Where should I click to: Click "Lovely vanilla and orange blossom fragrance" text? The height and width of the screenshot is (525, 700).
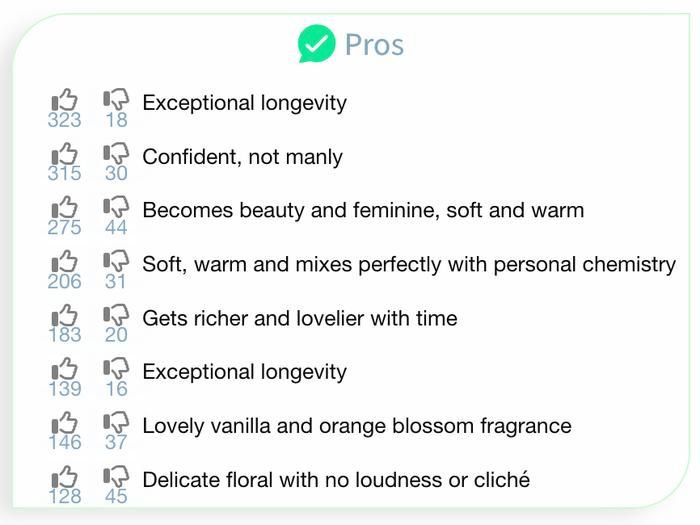coord(357,426)
